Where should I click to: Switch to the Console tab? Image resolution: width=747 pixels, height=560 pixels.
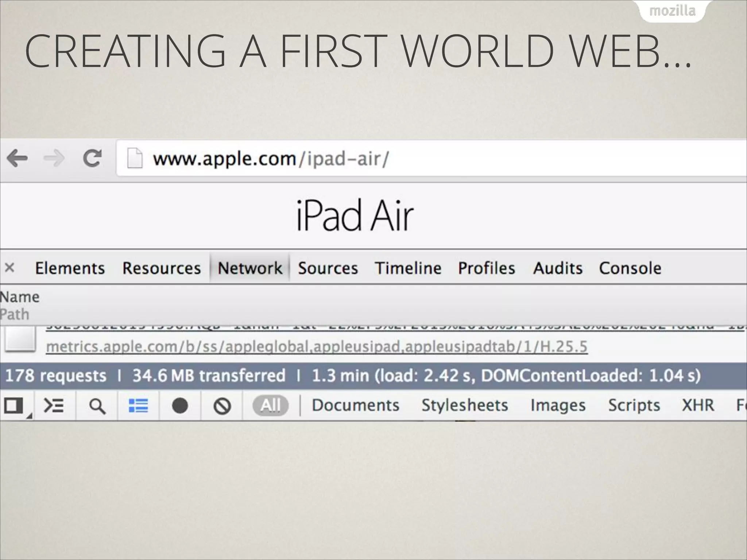point(630,268)
